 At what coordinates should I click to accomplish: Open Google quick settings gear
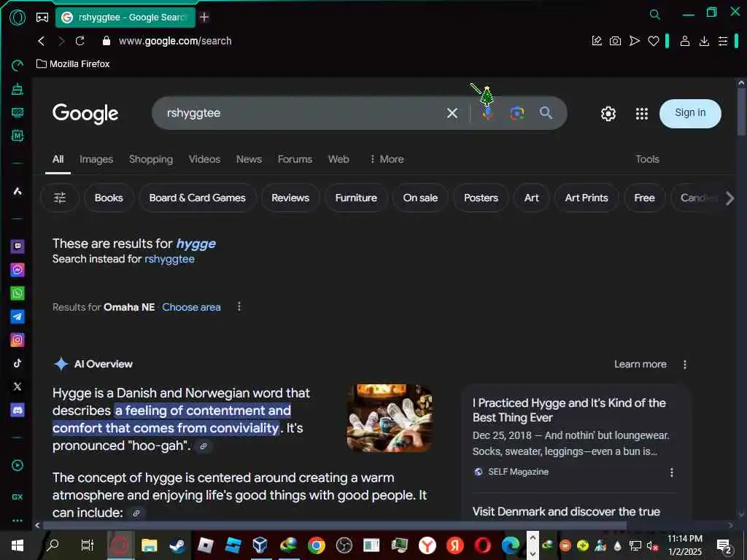point(608,113)
